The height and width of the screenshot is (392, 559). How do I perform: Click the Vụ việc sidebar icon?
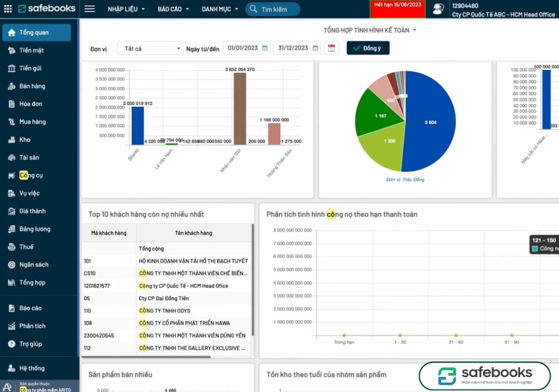pyautogui.click(x=12, y=193)
